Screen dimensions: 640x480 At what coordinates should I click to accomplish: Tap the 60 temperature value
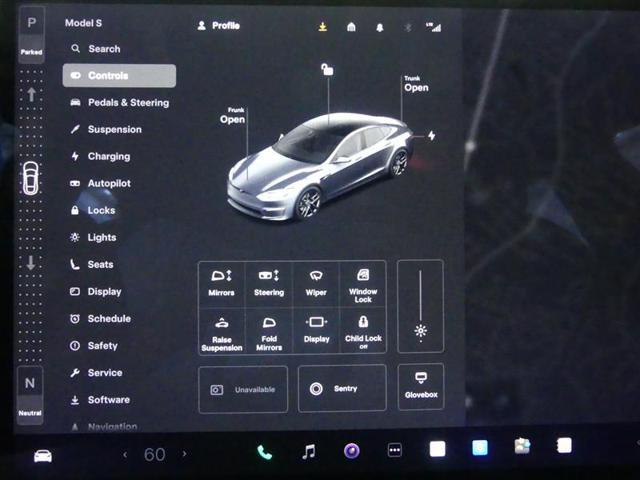(x=155, y=454)
